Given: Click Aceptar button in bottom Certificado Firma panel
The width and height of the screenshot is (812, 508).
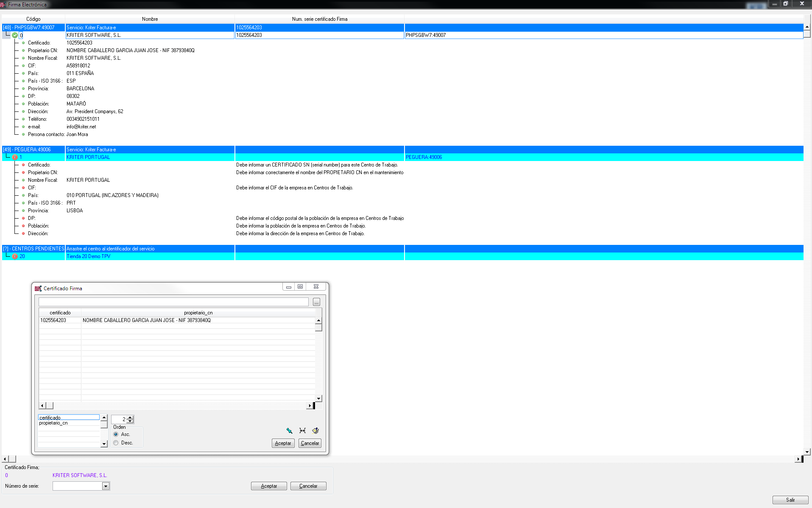Looking at the screenshot, I should coord(269,486).
